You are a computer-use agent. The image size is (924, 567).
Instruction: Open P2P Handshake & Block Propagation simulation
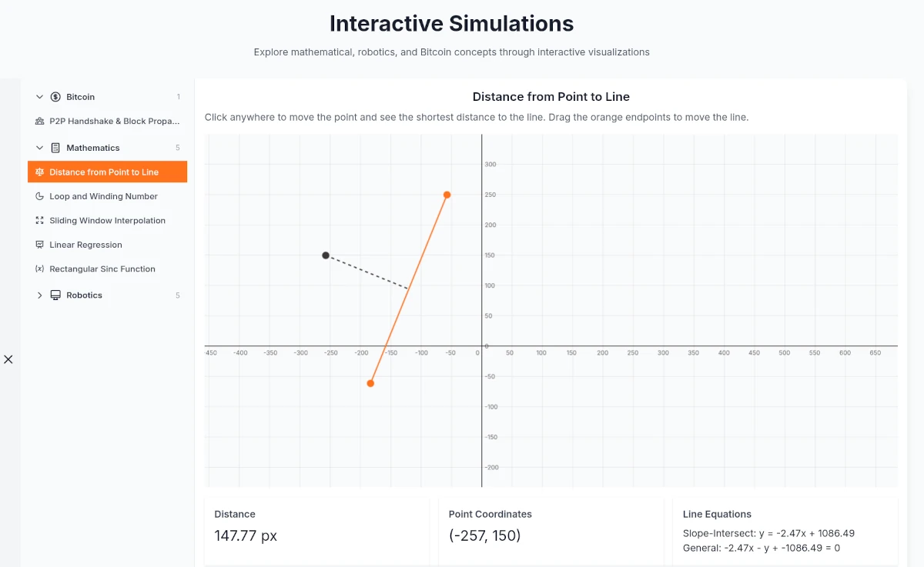[114, 122]
